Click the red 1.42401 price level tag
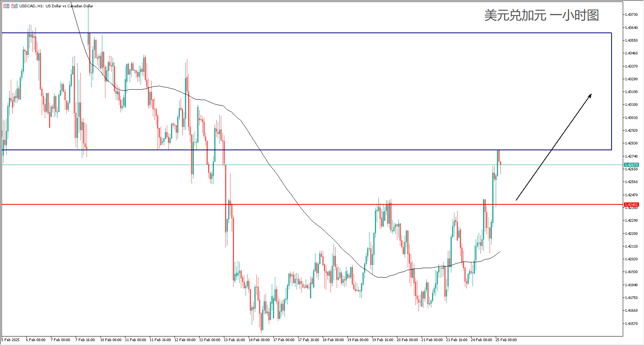The height and width of the screenshot is (345, 644). (631, 204)
